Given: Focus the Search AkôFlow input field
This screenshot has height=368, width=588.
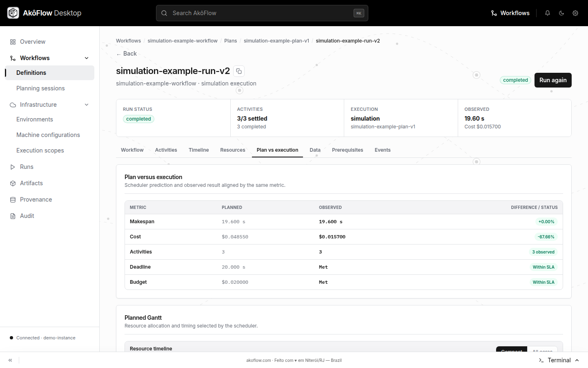Looking at the screenshot, I should (262, 13).
